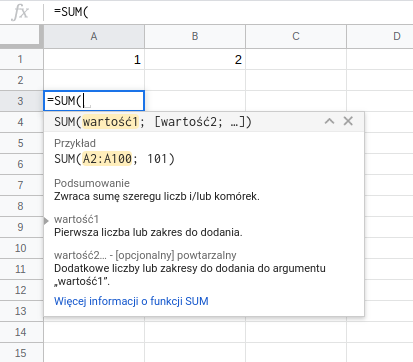The height and width of the screenshot is (362, 413).
Task: Select cell B1 containing 2
Action: [195, 59]
